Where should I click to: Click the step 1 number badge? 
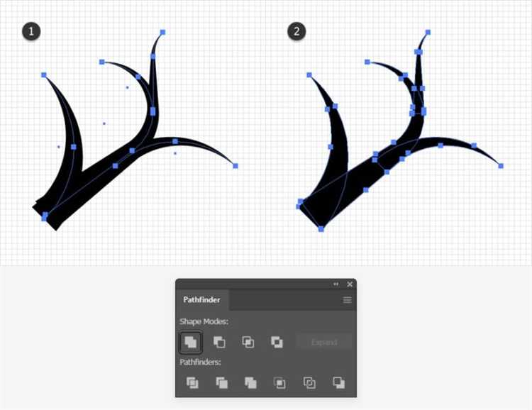31,31
